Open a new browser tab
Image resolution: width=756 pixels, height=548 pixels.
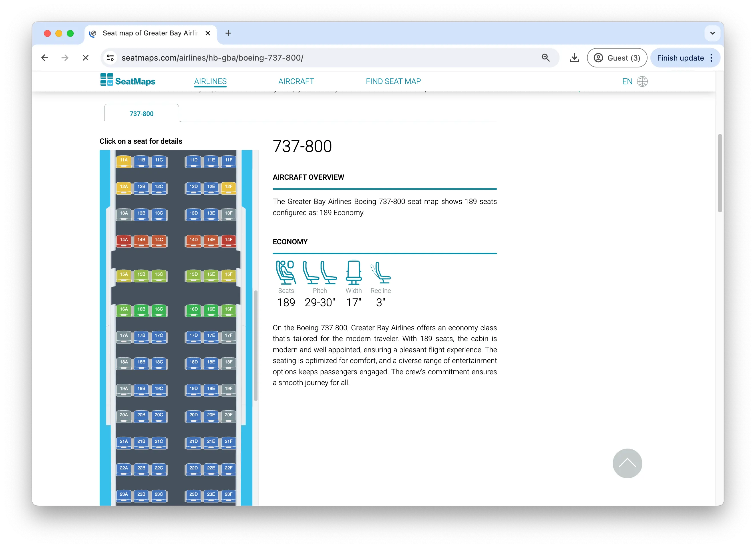[228, 33]
